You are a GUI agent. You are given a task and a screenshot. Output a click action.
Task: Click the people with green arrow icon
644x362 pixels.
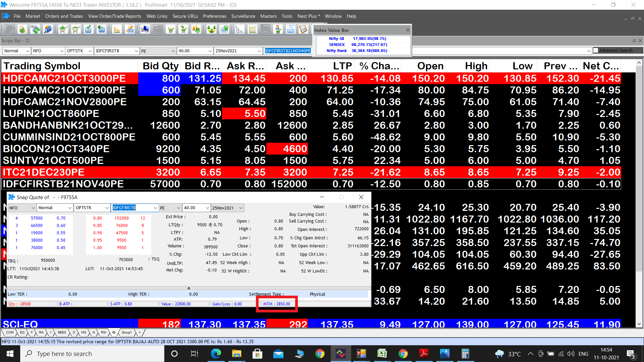point(196,29)
